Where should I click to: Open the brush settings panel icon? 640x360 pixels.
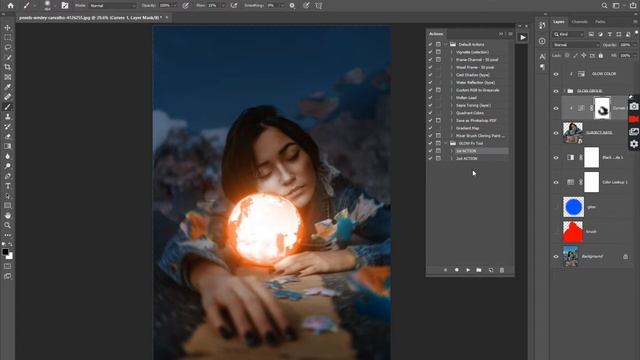click(64, 5)
